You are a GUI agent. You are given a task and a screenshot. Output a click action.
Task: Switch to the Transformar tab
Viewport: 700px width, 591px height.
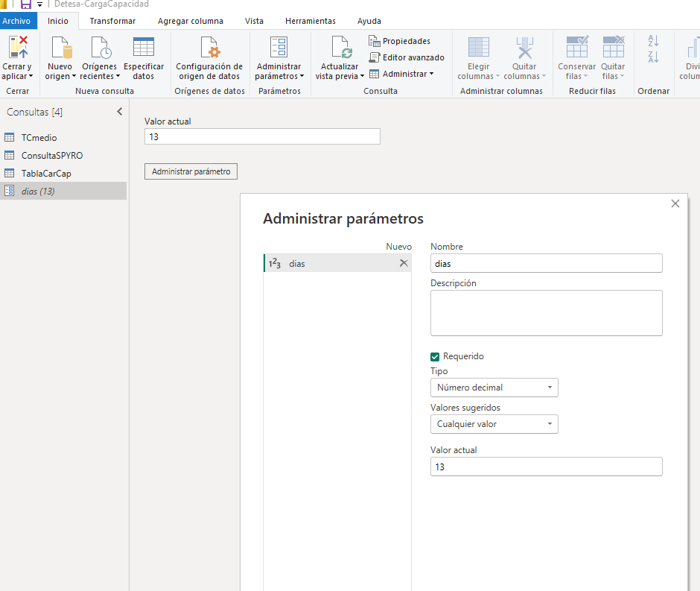[x=112, y=21]
